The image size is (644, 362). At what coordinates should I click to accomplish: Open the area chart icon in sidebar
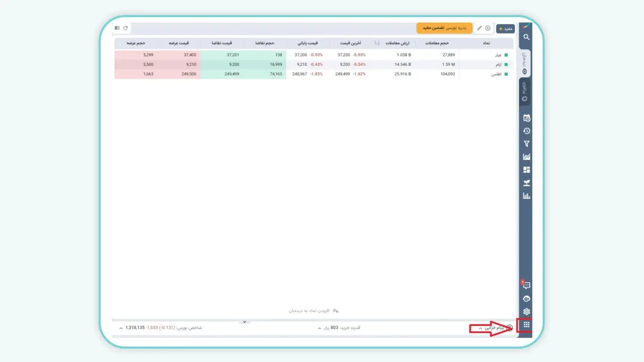coord(526,157)
